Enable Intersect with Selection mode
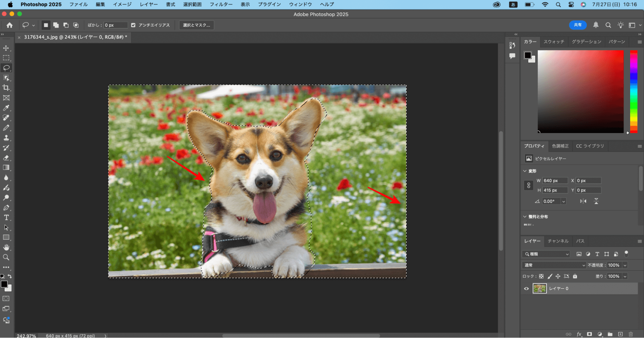The height and width of the screenshot is (338, 644). pos(76,25)
